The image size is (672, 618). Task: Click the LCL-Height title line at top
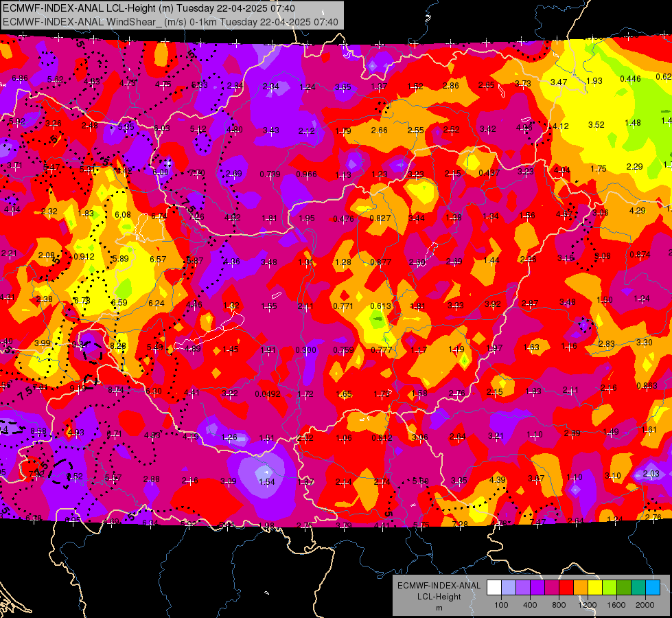click(149, 8)
